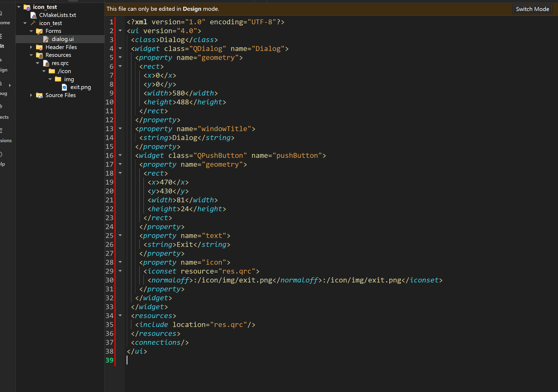Collapse the res.qrc node

38,63
